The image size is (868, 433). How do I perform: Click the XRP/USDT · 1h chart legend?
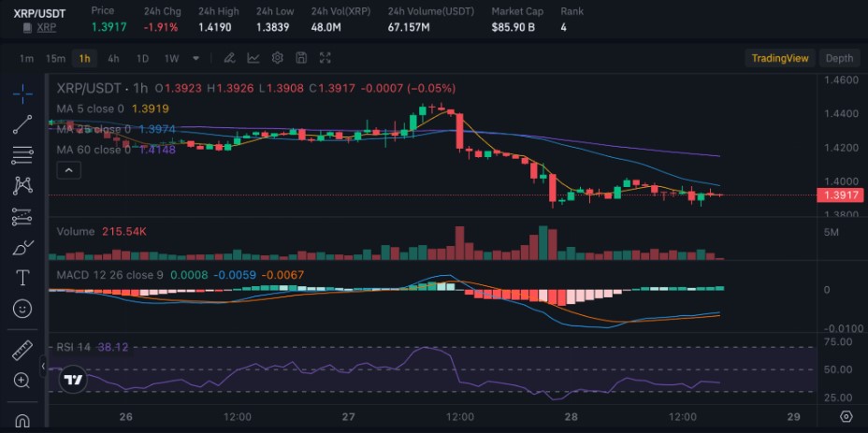102,88
